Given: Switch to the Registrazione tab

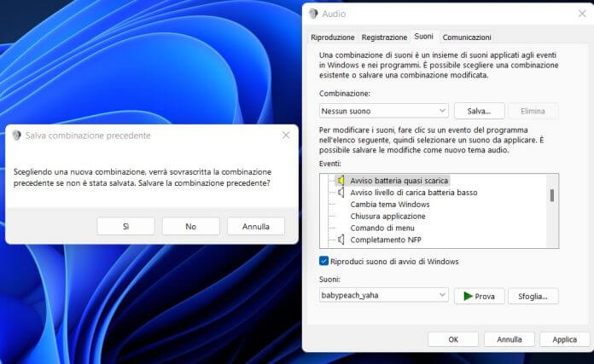Looking at the screenshot, I should point(384,37).
